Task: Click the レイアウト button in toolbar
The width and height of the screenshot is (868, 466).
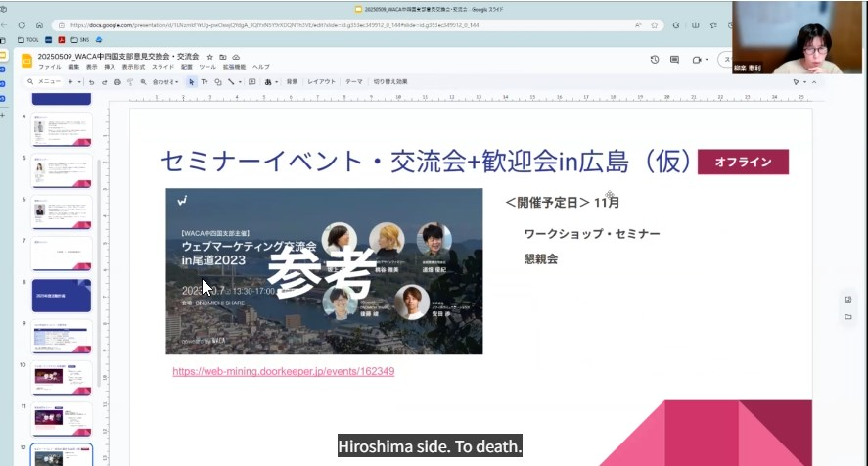Action: 321,82
